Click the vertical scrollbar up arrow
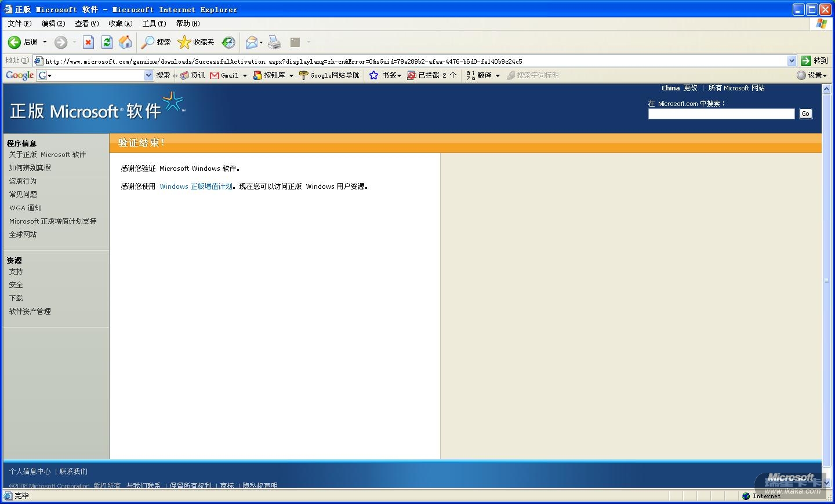This screenshot has height=504, width=835. click(x=827, y=89)
